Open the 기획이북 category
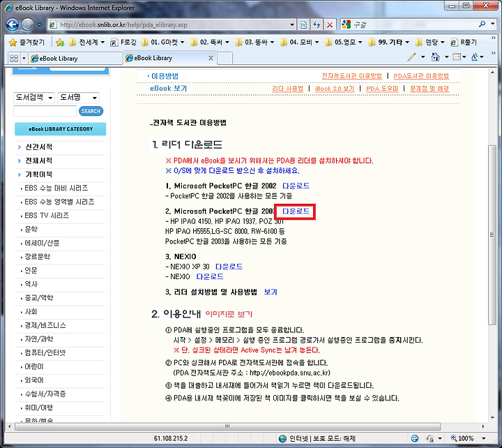The width and height of the screenshot is (502, 448). (39, 174)
